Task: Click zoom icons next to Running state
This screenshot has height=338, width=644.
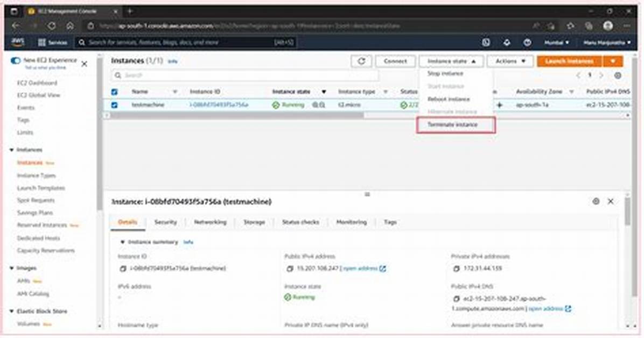Action: coord(319,105)
